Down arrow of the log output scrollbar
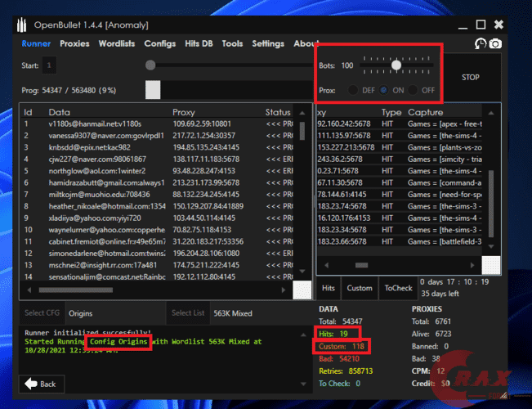 coord(303,384)
